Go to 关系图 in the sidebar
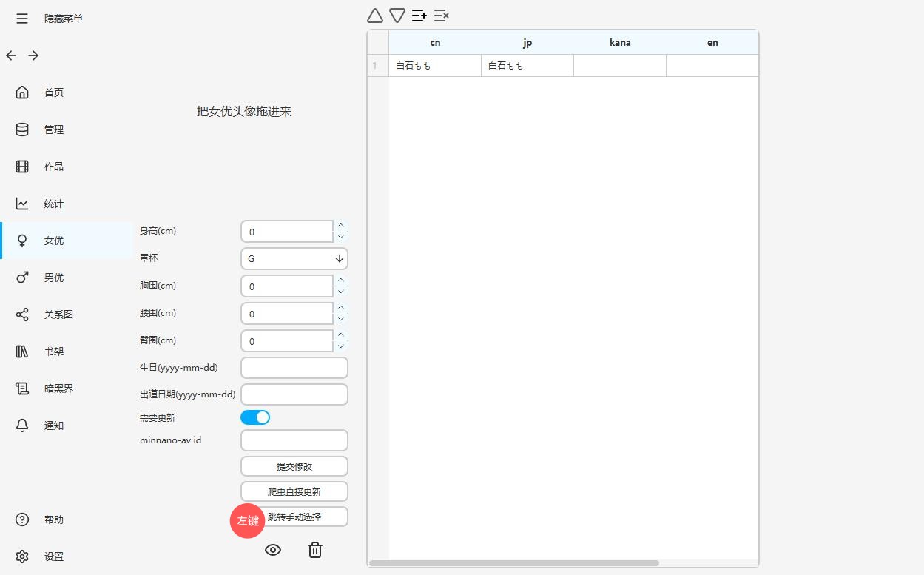Viewport: 924px width, 575px height. tap(58, 315)
